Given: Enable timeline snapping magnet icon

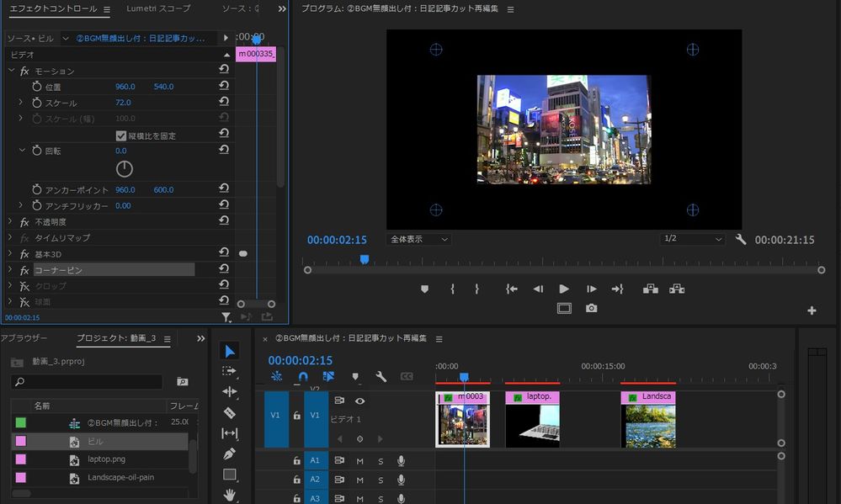Looking at the screenshot, I should coord(303,377).
